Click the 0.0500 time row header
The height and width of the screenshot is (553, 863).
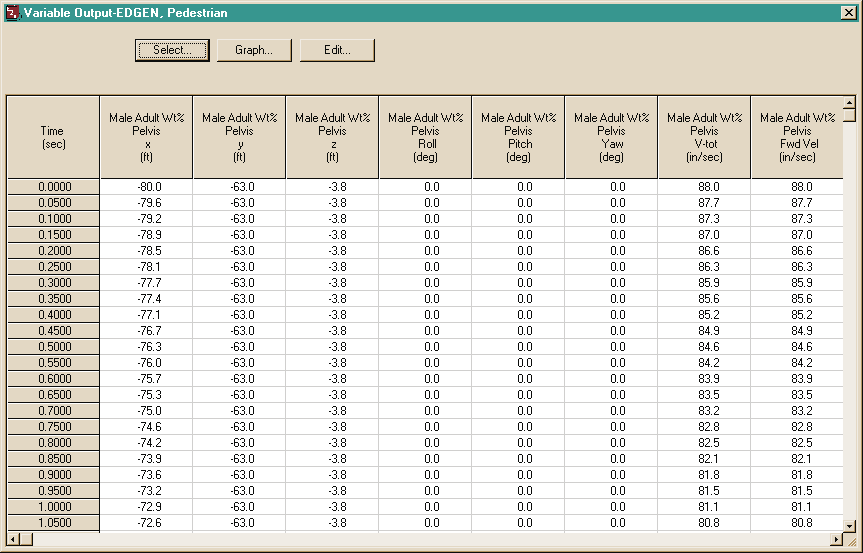(53, 203)
